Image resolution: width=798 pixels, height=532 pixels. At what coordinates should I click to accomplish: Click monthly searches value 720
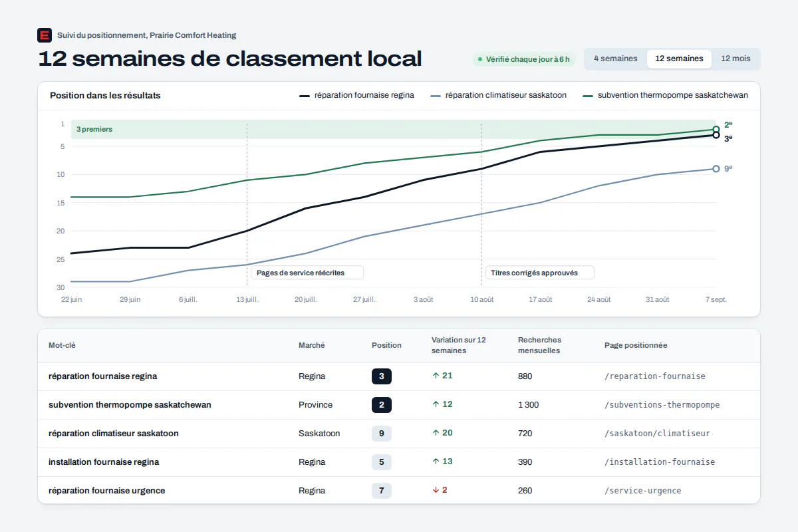525,434
